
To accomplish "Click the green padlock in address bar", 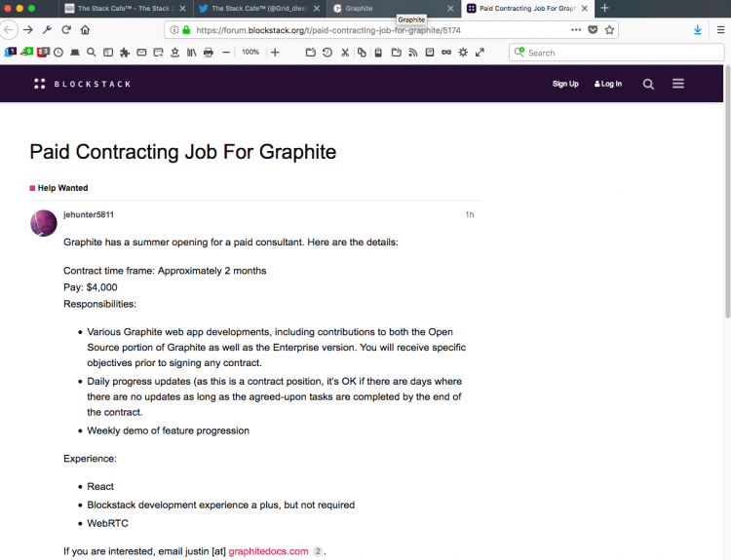I will tap(186, 30).
